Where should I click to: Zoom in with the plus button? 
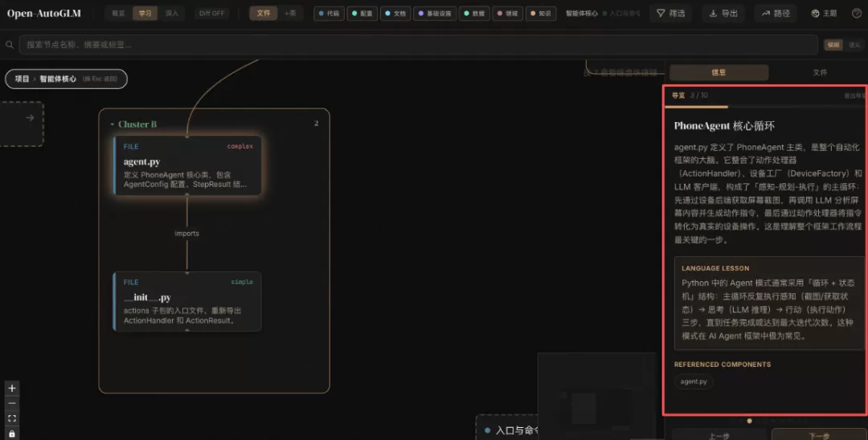pyautogui.click(x=11, y=388)
